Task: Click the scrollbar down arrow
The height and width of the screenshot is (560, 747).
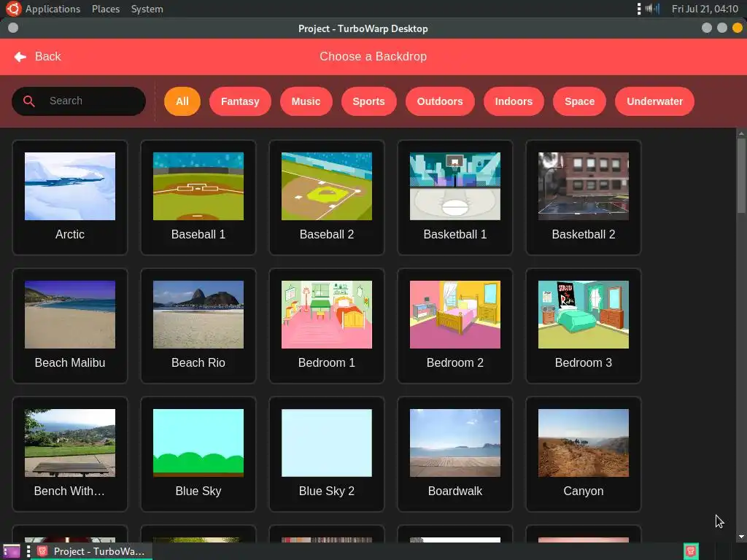Action: [741, 537]
